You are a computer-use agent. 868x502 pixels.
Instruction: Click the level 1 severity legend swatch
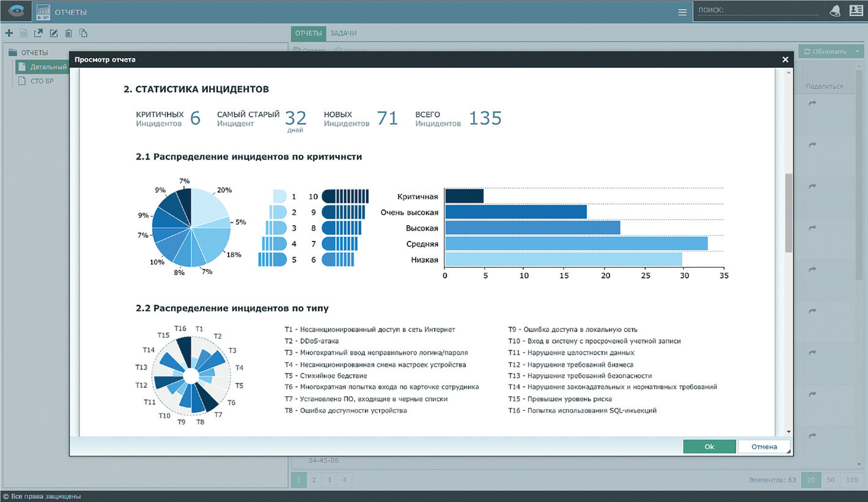point(279,196)
